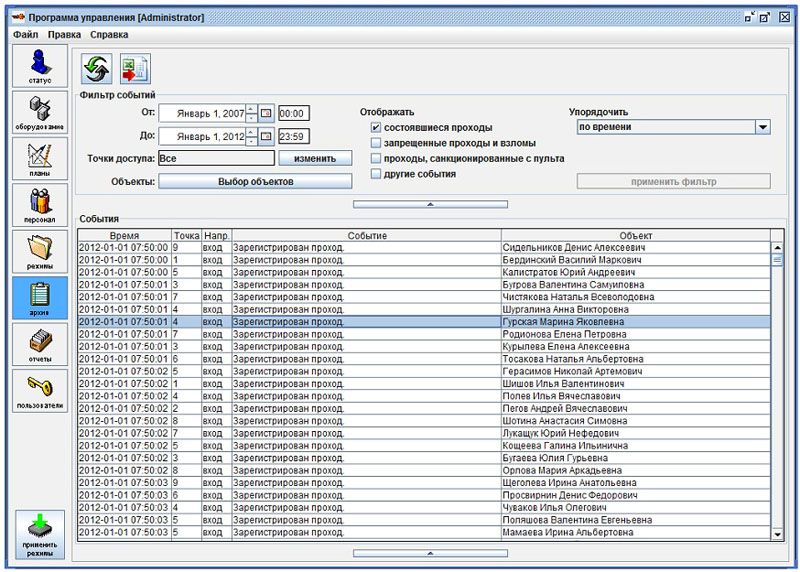The image size is (800, 572).
Task: Open the отчеты sidebar section
Action: click(x=40, y=342)
